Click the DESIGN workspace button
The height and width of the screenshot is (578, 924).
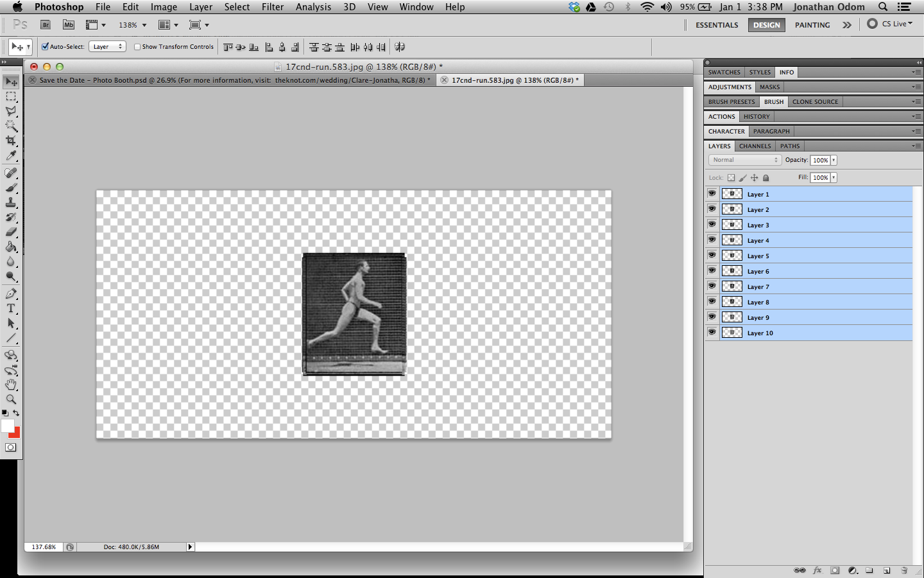[x=766, y=25]
